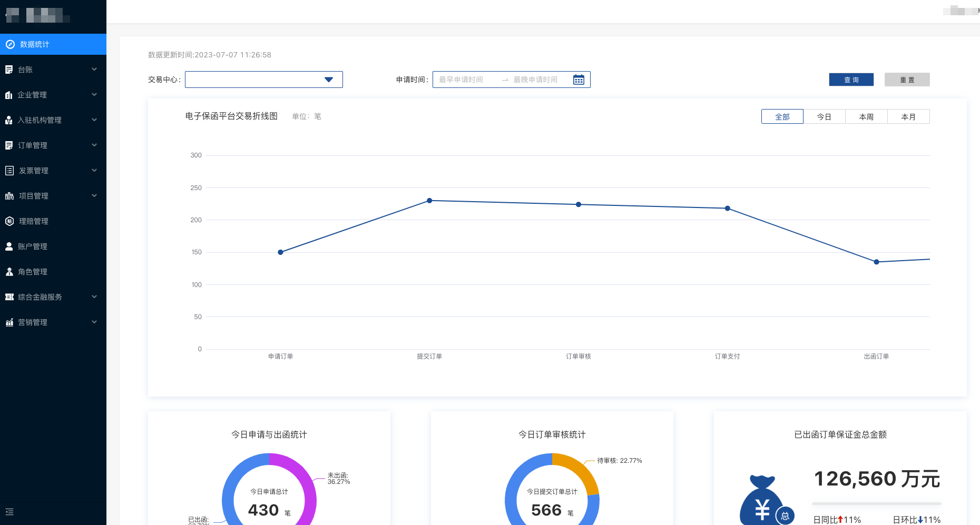Expand the 项目管理 menu chevron
This screenshot has height=525, width=980.
(94, 195)
